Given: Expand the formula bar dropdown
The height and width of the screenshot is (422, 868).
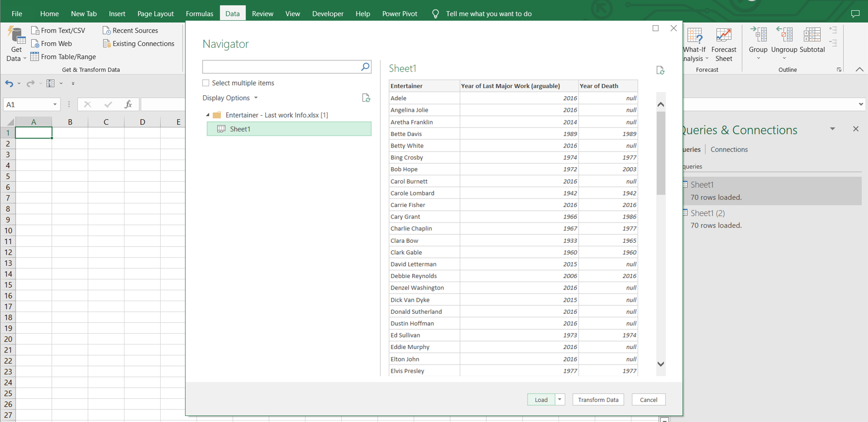Looking at the screenshot, I should (860, 104).
